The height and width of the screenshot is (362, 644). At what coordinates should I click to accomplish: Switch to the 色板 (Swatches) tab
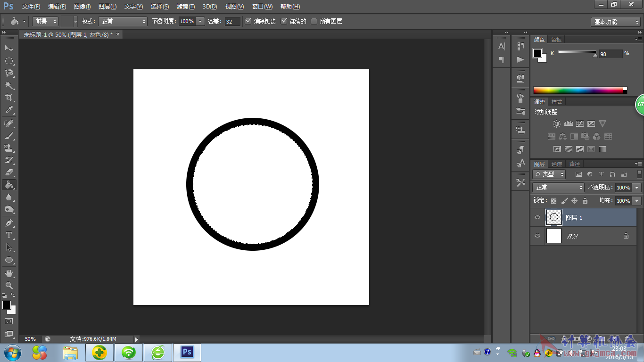tap(556, 40)
